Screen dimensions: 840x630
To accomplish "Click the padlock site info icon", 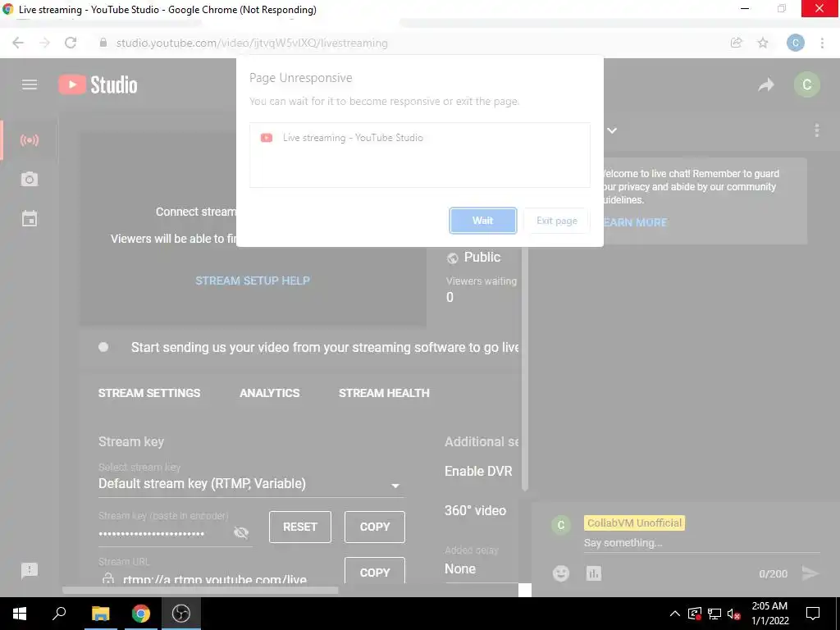I will point(103,43).
